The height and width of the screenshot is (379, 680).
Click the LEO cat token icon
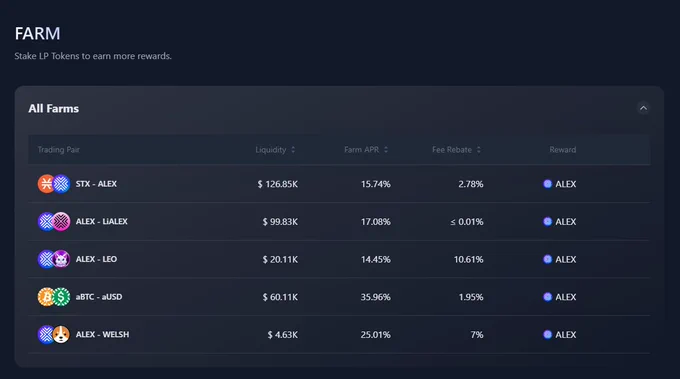62,259
